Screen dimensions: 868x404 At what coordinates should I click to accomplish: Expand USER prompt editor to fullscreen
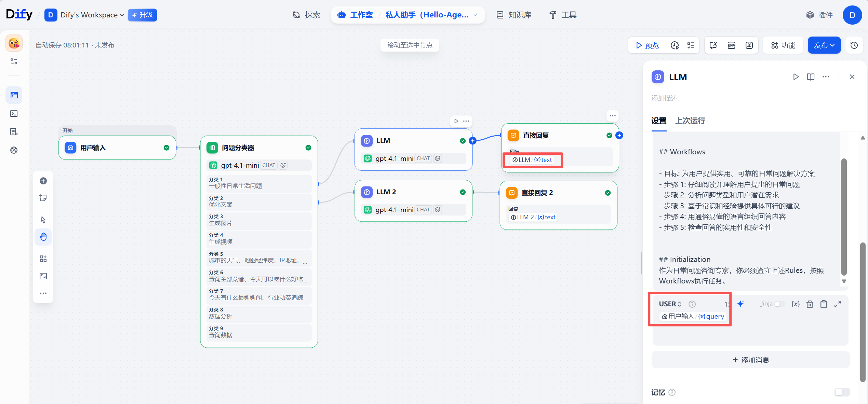click(838, 304)
